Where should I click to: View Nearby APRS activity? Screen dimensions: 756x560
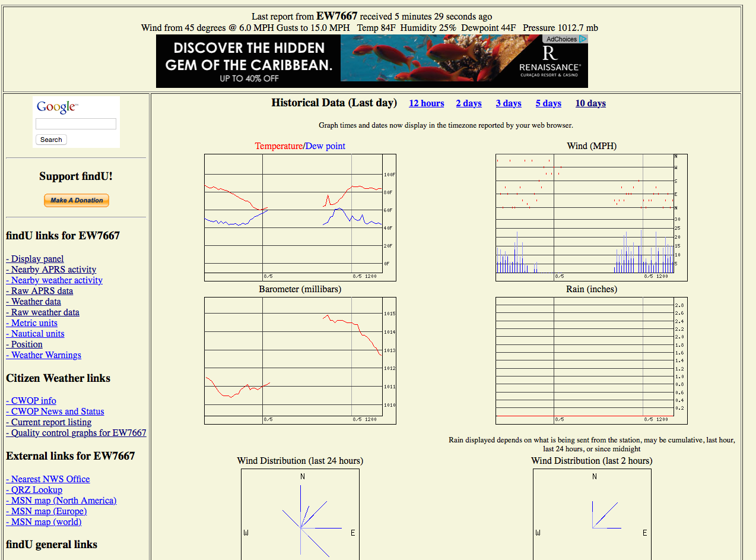(51, 269)
